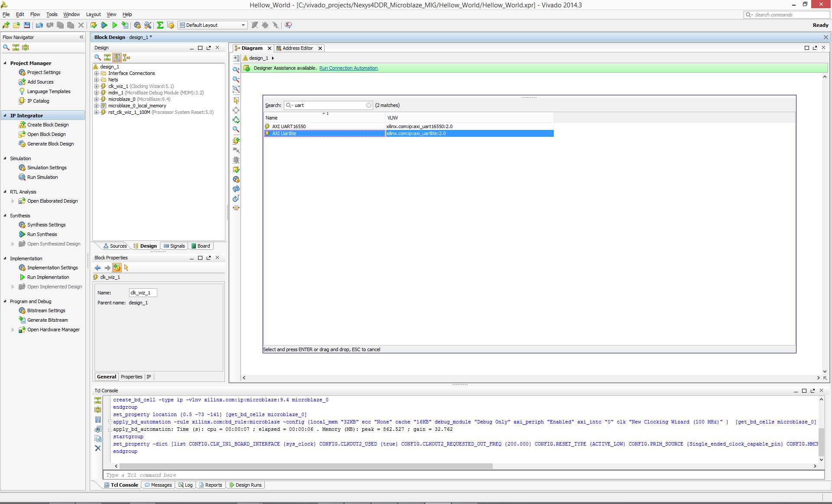Image resolution: width=832 pixels, height=504 pixels.
Task: Toggle auto-scroll to selected in Design panel
Action: coord(117,57)
